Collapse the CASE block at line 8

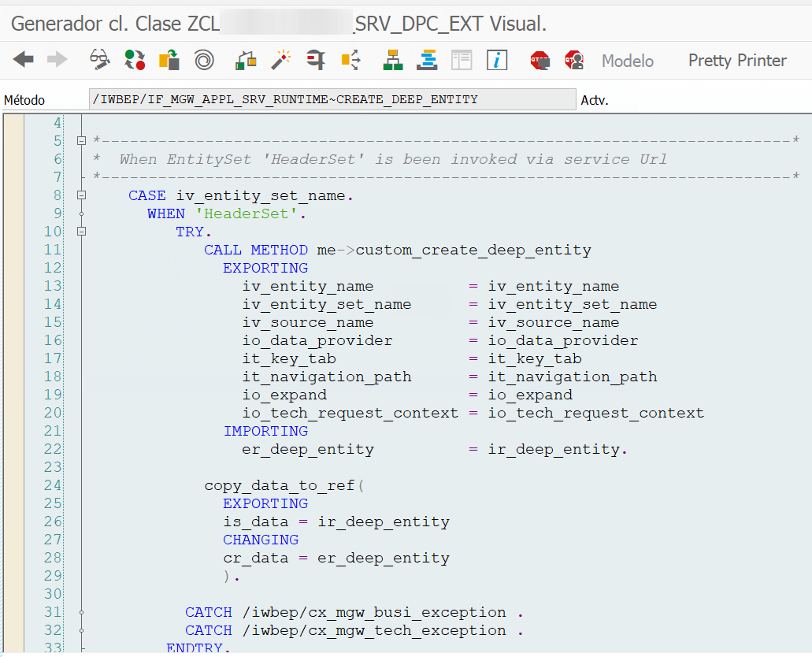click(81, 195)
